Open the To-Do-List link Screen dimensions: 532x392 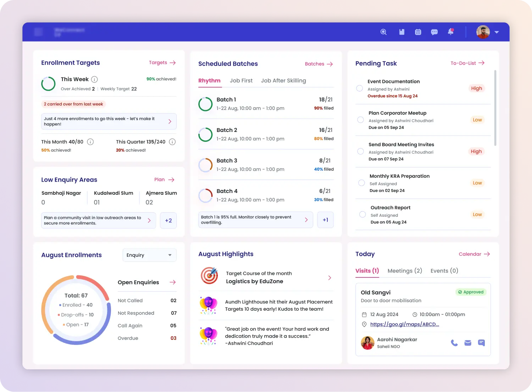[x=467, y=63]
